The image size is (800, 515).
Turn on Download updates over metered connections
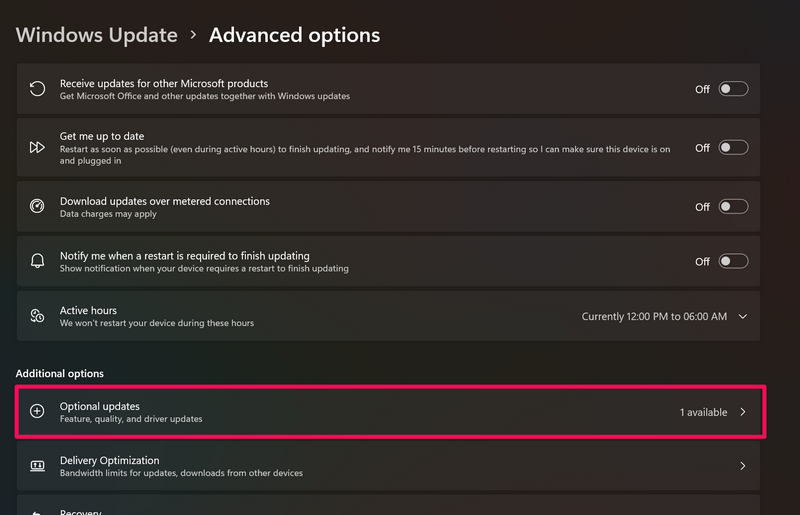[733, 207]
